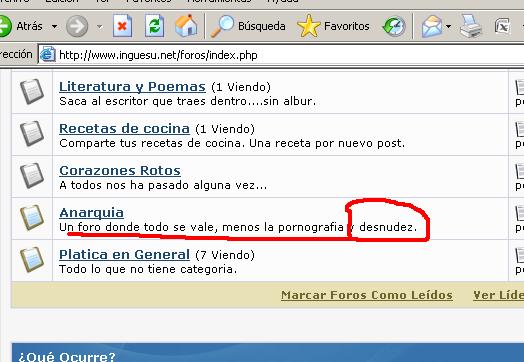Click the grey Forward arrow button
Viewport: 524px width, 362px height.
point(77,26)
